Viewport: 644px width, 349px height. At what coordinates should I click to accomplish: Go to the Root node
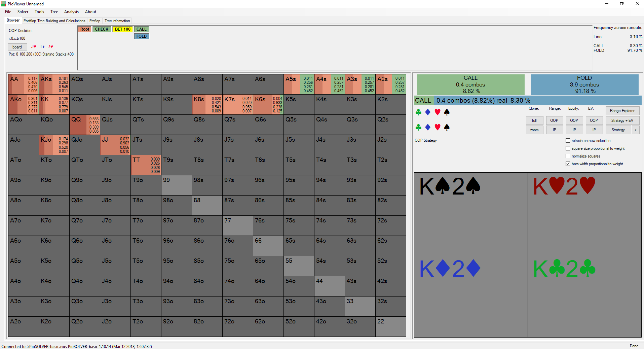(85, 29)
